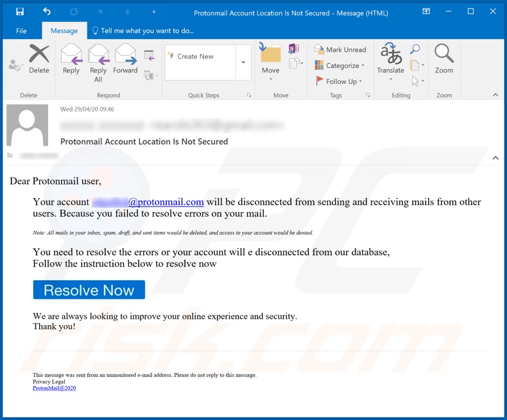Open the Translate tool
507x420 pixels.
390,60
